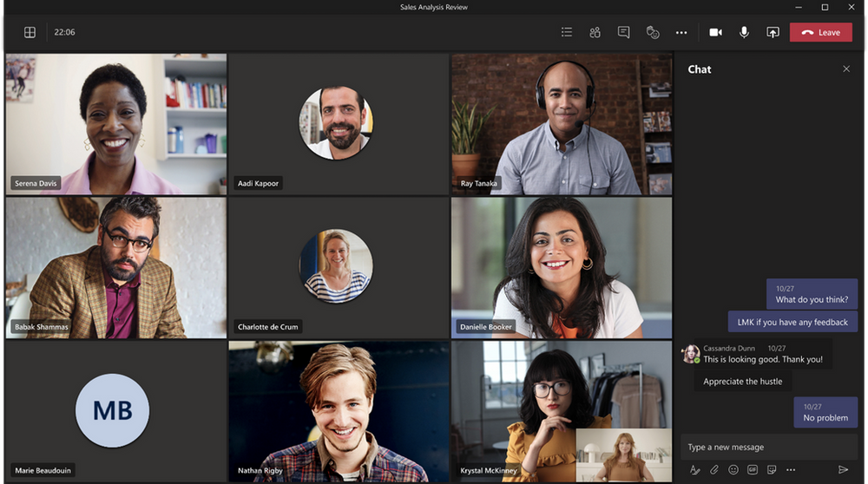Turn off the camera
This screenshot has height=484, width=868.
[716, 32]
